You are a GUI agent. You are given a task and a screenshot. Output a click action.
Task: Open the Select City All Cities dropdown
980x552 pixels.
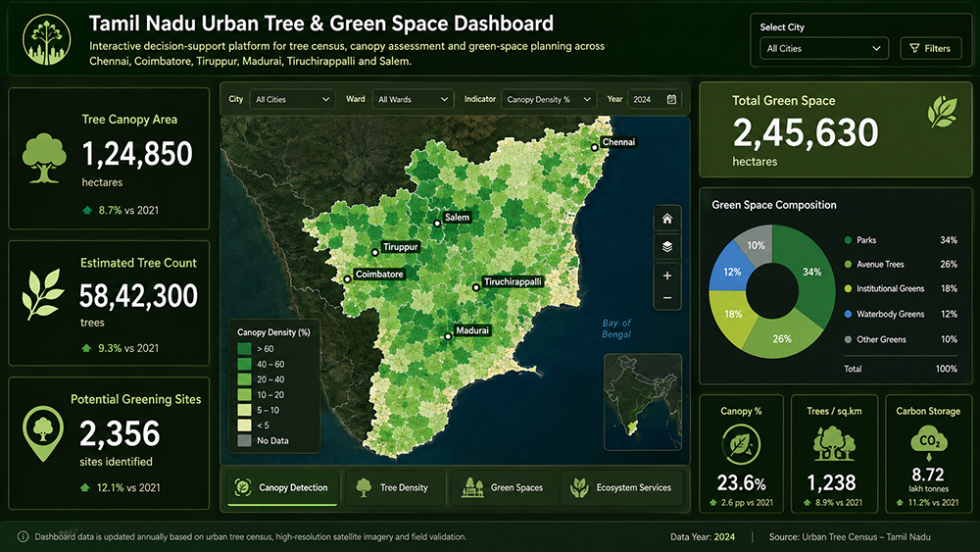[824, 48]
